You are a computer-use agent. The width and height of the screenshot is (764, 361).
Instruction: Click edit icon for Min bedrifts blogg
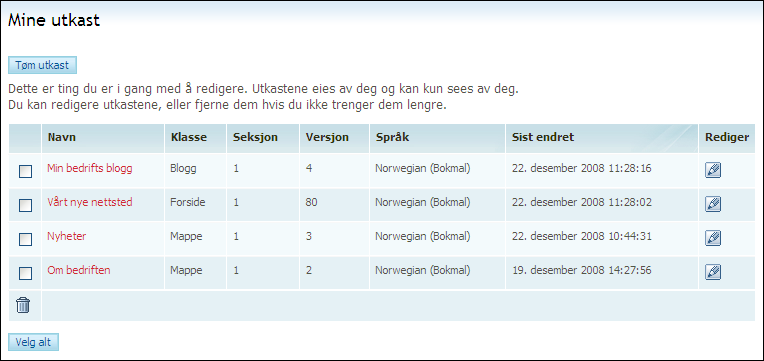713,170
